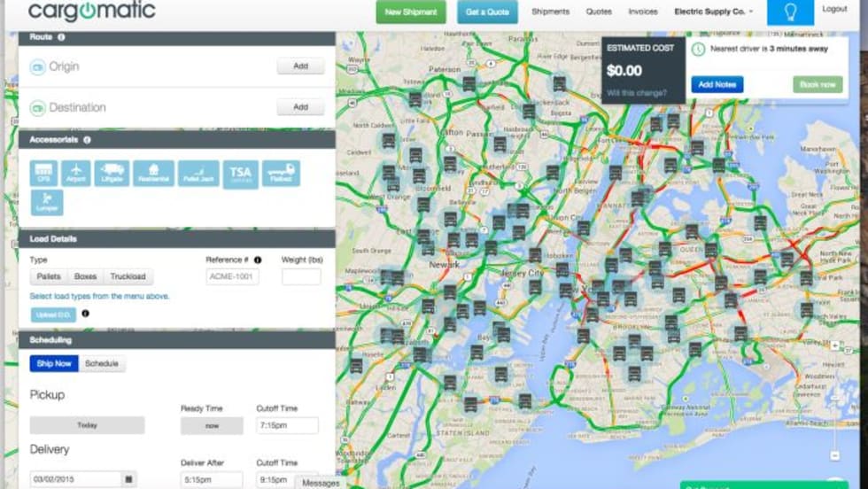Click the lightbulb icon in header

tap(789, 12)
